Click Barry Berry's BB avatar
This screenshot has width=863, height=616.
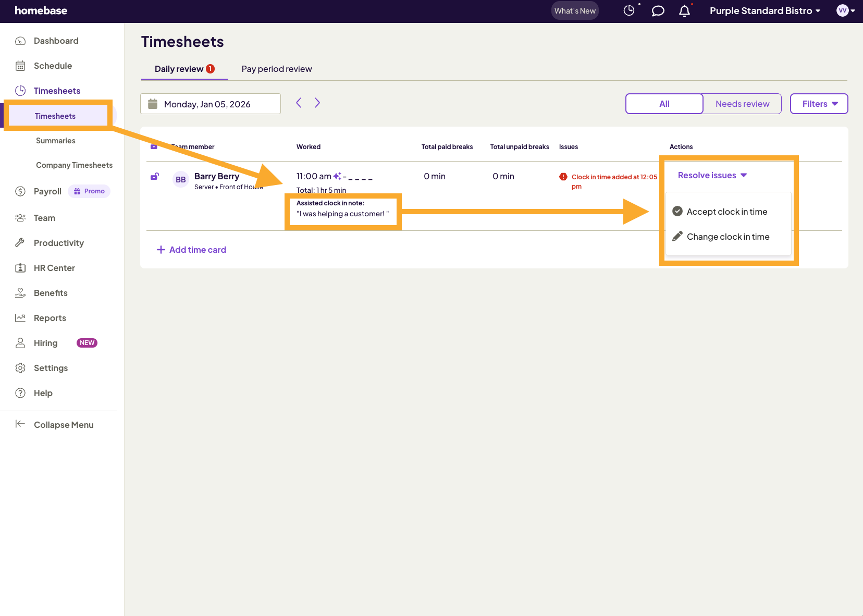[x=180, y=180]
